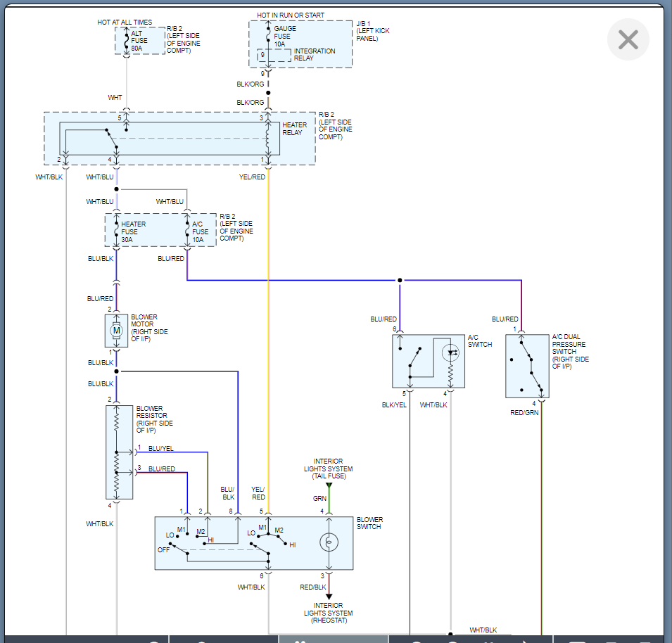Click the Heater Relay label
Image resolution: width=672 pixels, height=643 pixels.
click(294, 129)
